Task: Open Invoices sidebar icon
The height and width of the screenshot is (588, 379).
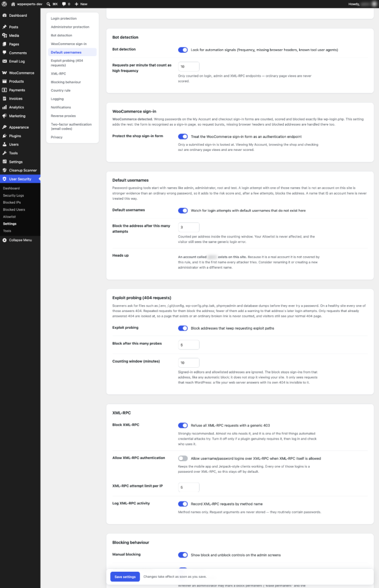Action: (4, 99)
